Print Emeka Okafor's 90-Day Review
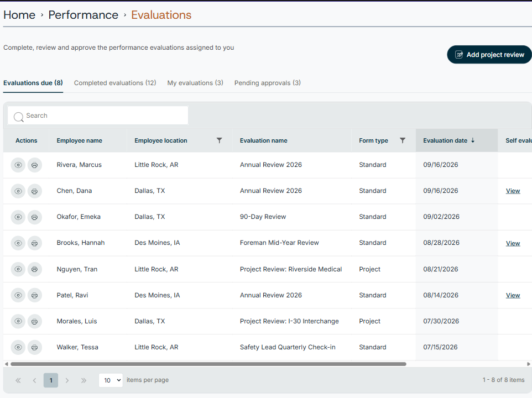 (35, 217)
